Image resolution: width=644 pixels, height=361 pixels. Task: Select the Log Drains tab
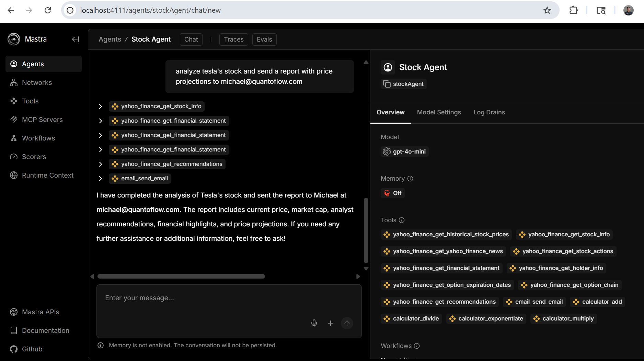pyautogui.click(x=489, y=112)
